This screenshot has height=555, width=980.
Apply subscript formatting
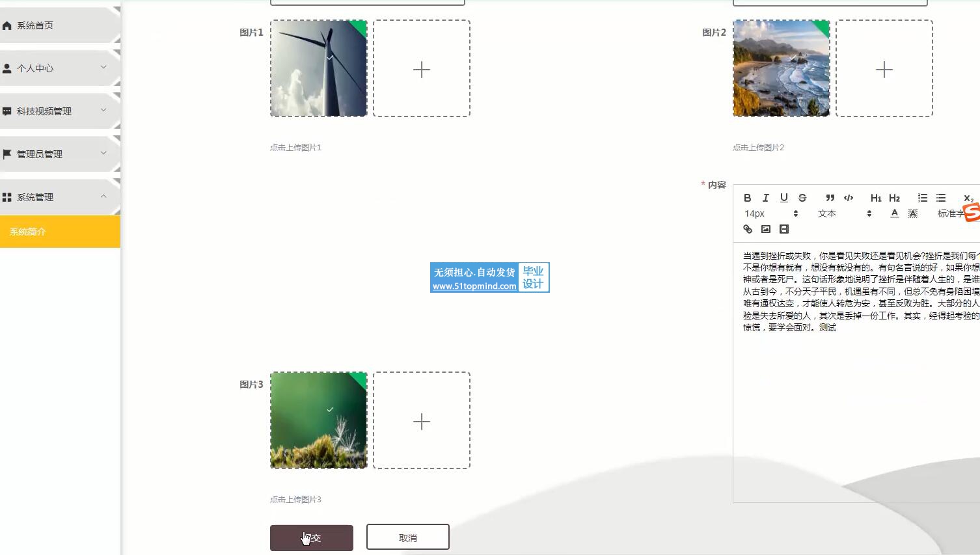pos(968,198)
